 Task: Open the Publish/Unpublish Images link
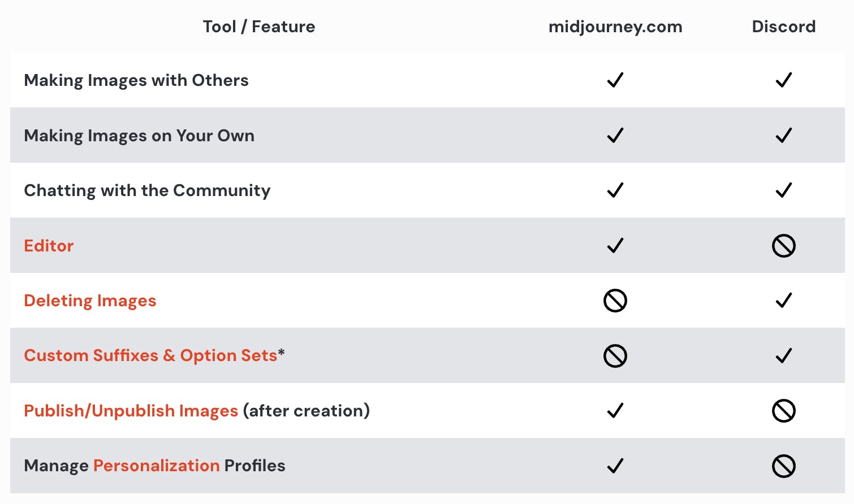coord(131,411)
